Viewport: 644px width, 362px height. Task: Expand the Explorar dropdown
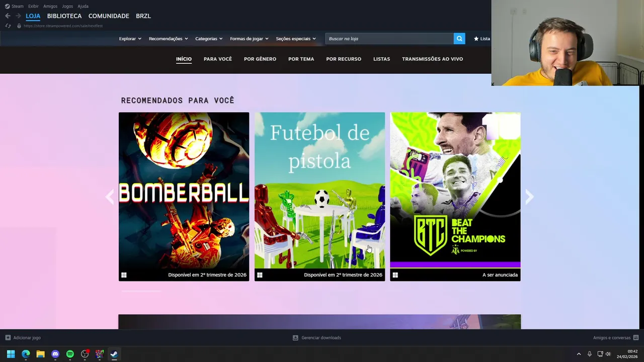[130, 39]
